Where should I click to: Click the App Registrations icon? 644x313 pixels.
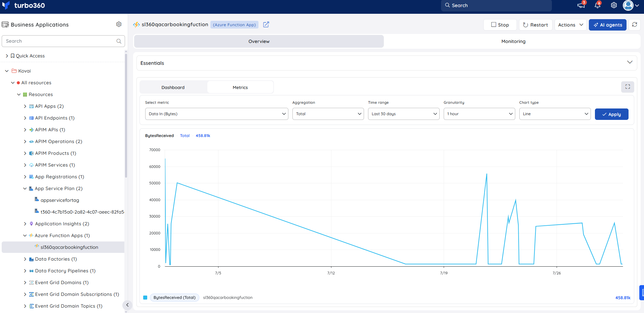click(x=31, y=177)
